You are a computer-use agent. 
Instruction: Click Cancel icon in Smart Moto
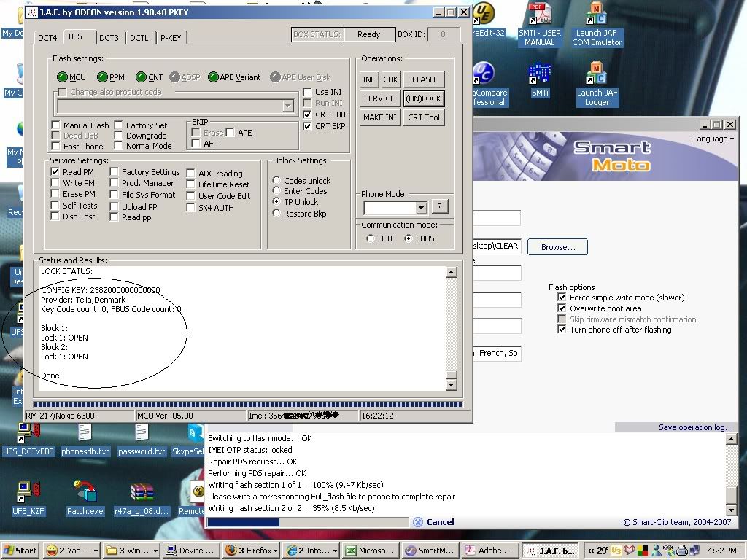pos(418,522)
